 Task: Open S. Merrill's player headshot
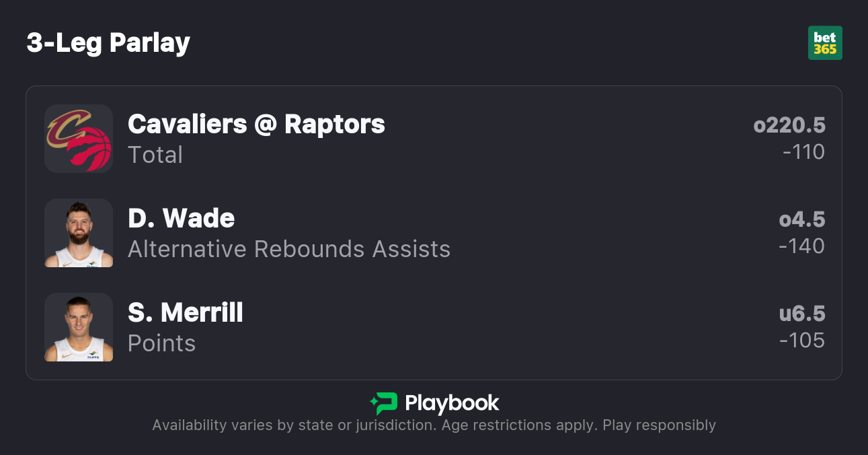[79, 327]
